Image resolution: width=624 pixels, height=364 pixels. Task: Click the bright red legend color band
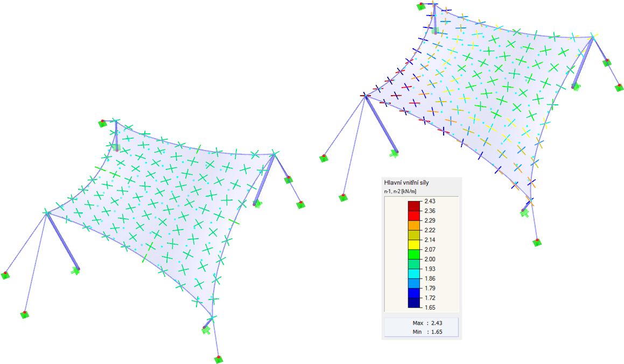tap(414, 216)
